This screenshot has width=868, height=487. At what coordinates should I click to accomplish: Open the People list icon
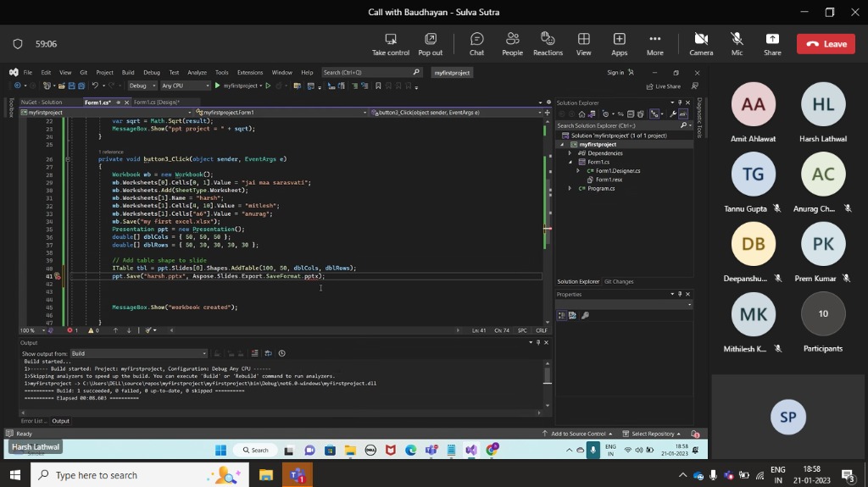pyautogui.click(x=512, y=40)
